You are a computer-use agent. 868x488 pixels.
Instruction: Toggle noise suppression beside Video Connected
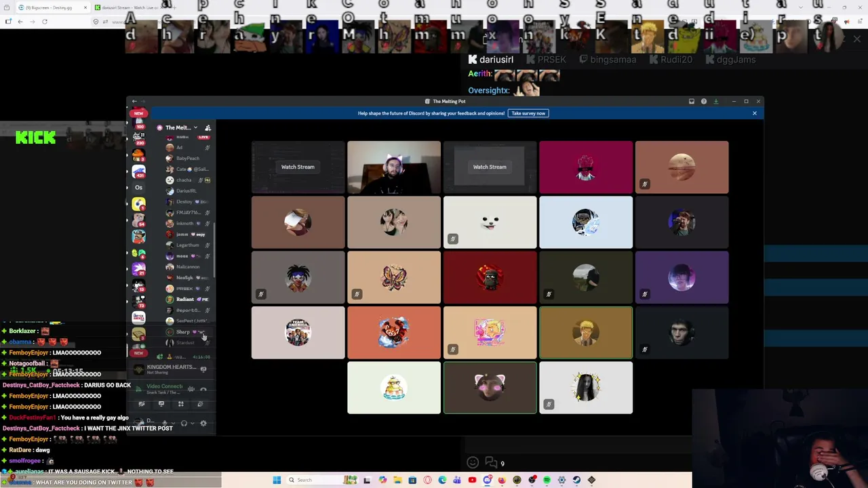coord(191,389)
